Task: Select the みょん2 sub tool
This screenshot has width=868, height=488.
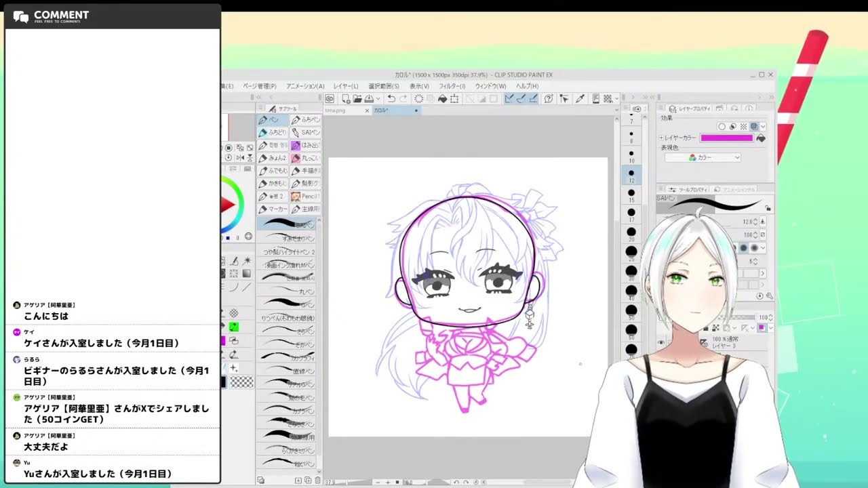Action: [273, 158]
